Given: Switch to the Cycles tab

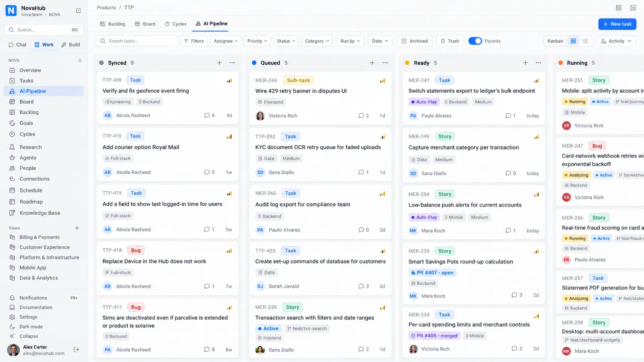Looking at the screenshot, I should tap(176, 24).
